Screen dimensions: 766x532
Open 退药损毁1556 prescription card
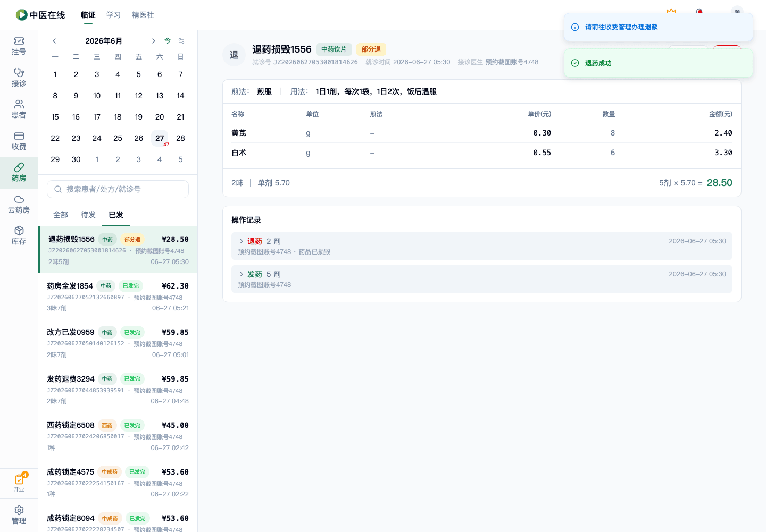[x=118, y=250]
